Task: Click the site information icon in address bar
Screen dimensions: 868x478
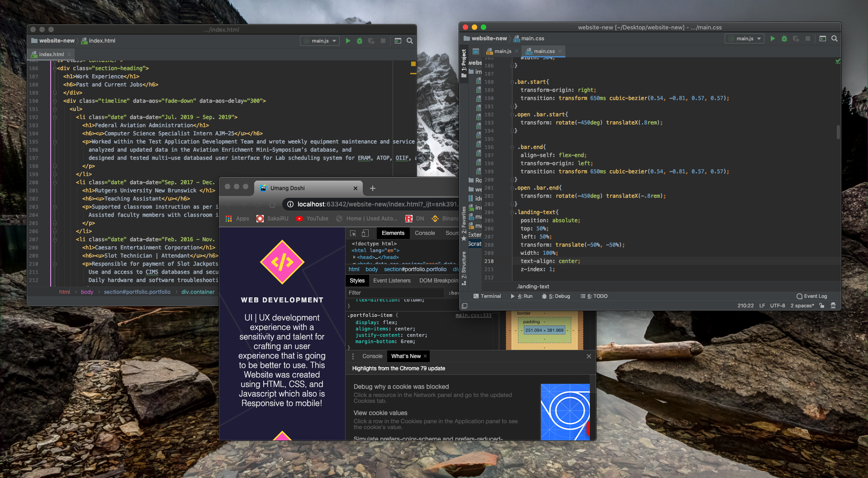Action: point(290,205)
